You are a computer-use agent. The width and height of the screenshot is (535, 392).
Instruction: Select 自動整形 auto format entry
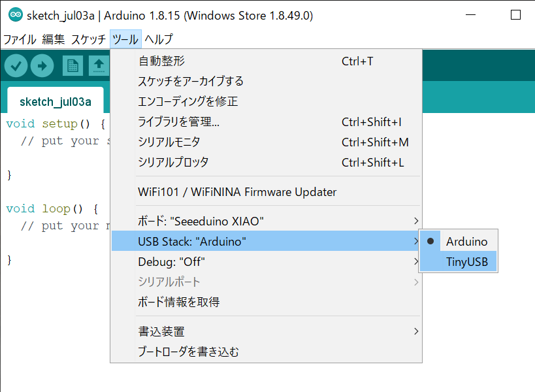click(x=266, y=61)
